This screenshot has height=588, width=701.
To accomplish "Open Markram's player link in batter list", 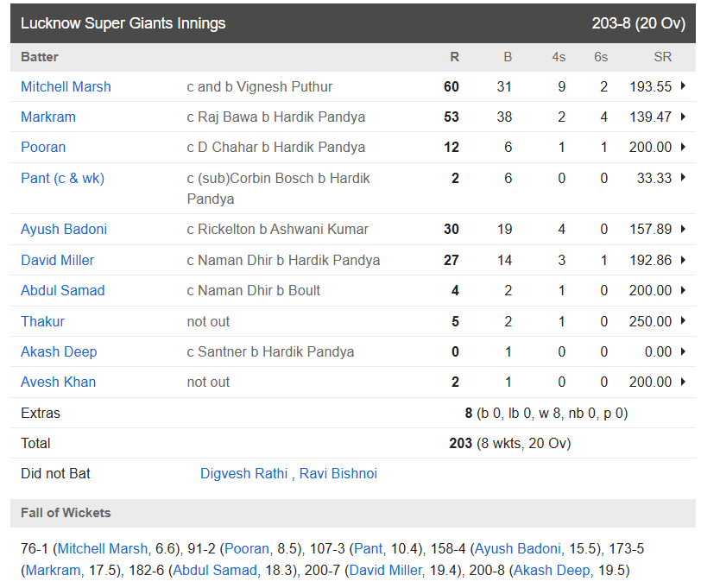I will (x=48, y=117).
